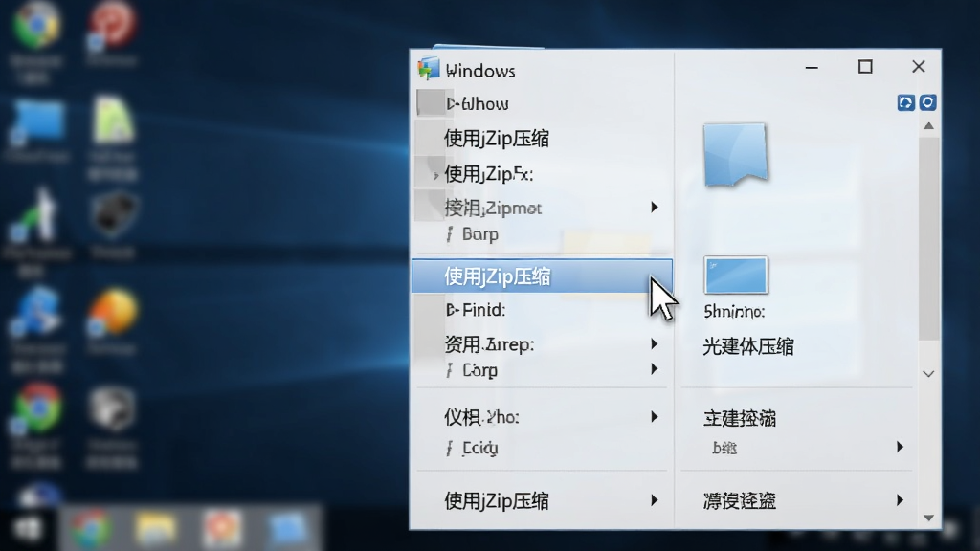
Task: Select the blue screen thumbnail above Shninno:
Action: tap(736, 275)
